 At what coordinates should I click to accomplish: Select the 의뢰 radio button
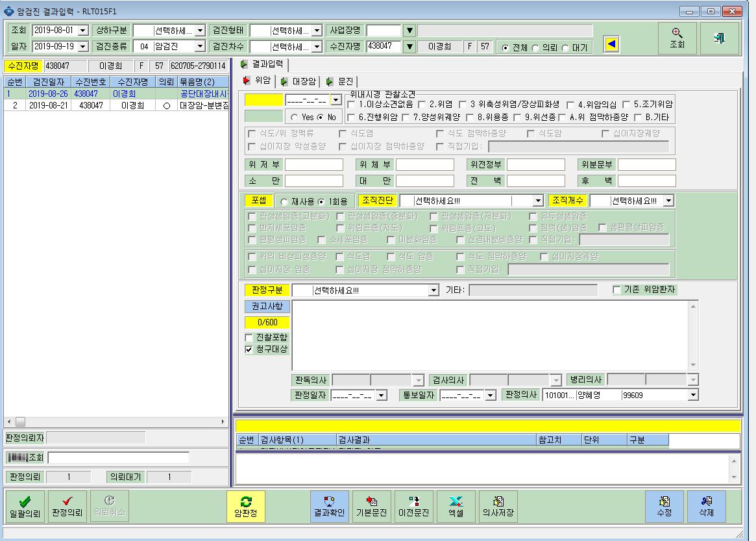(535, 48)
